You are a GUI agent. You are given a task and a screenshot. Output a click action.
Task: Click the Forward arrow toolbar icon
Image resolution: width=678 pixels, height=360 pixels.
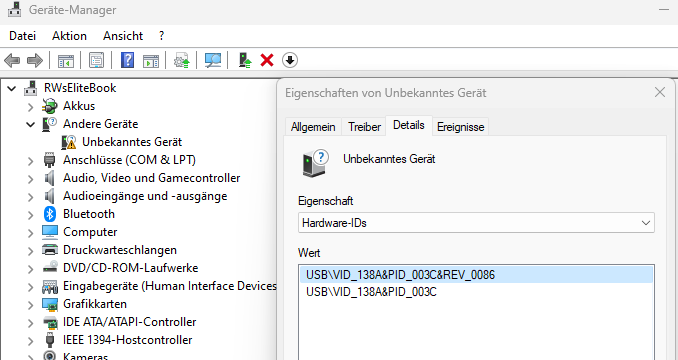[x=35, y=61]
